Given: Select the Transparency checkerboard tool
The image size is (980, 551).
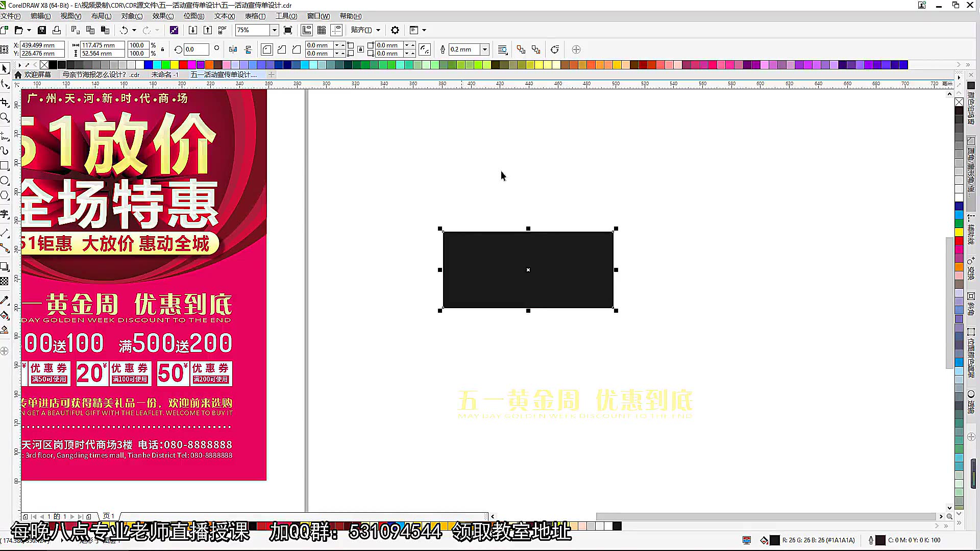Looking at the screenshot, I should [x=5, y=281].
